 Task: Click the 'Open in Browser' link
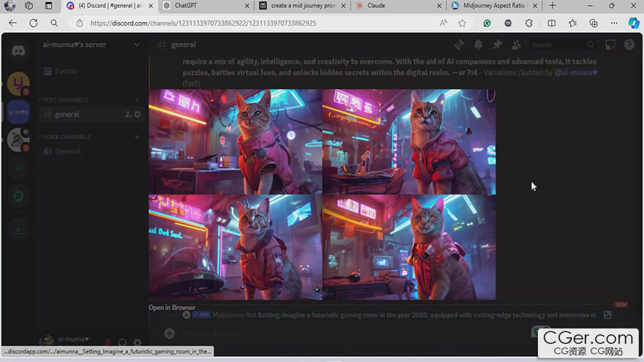tap(172, 307)
